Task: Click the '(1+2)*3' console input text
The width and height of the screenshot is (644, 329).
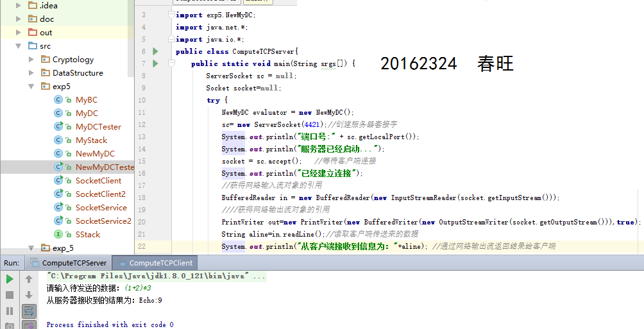Action: click(x=138, y=288)
